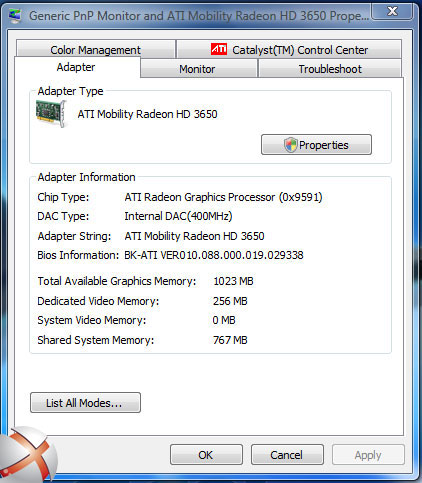Confirm with the OK button
Viewport: 422px width, 483px height.
206,455
